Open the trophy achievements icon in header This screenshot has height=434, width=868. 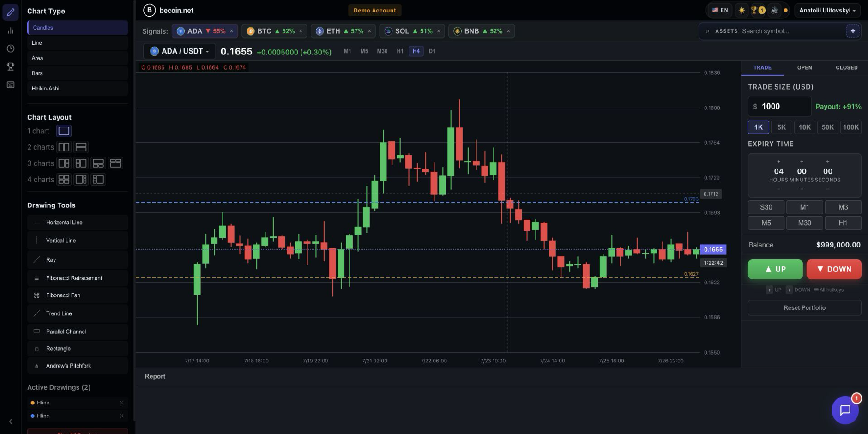(758, 10)
